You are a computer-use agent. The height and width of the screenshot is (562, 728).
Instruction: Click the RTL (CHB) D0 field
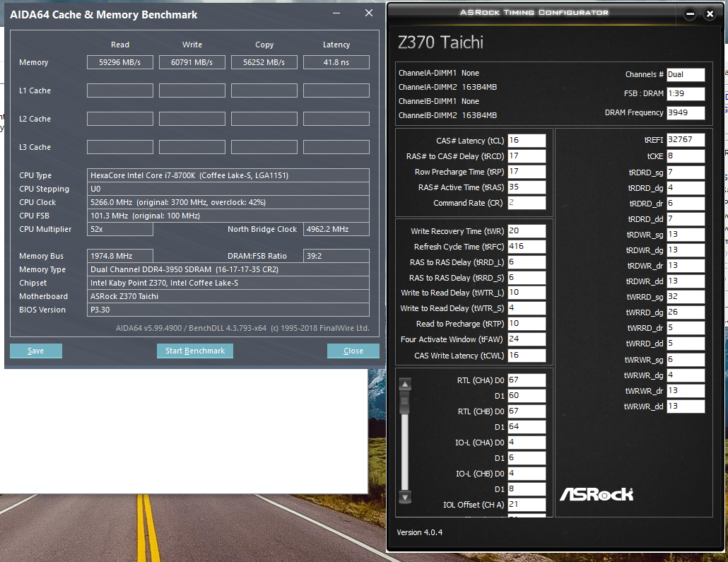point(527,411)
